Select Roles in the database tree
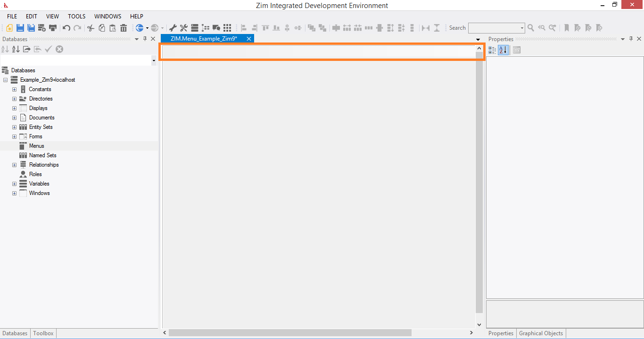 35,174
